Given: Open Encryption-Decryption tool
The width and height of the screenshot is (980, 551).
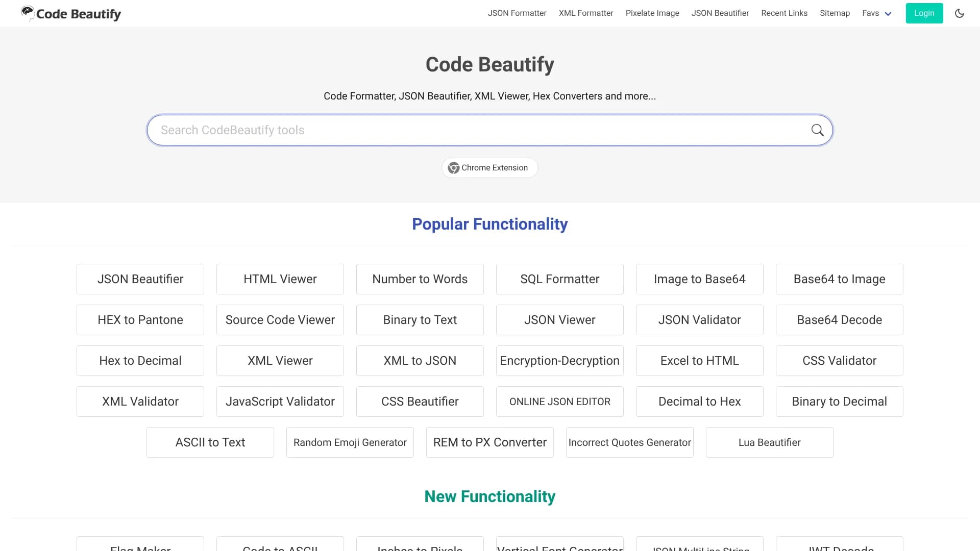Looking at the screenshot, I should point(560,361).
